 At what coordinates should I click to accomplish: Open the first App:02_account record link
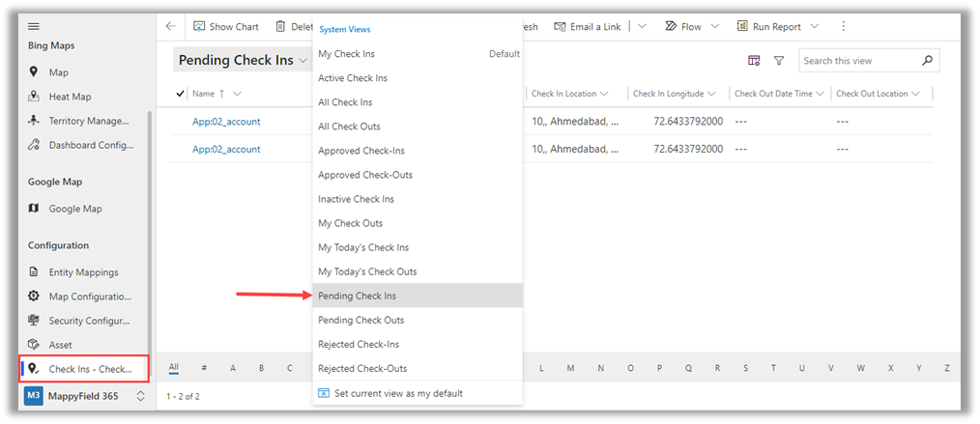pyautogui.click(x=226, y=122)
